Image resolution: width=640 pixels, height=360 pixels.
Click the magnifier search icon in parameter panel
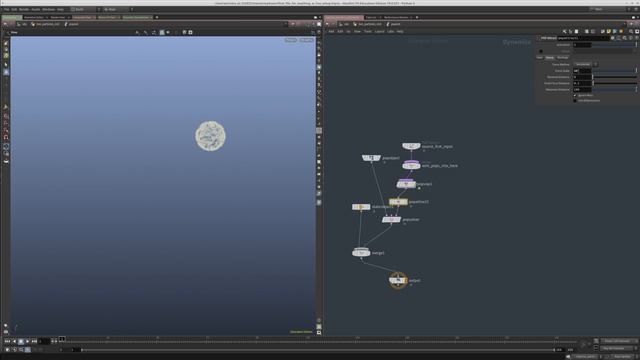tap(624, 38)
